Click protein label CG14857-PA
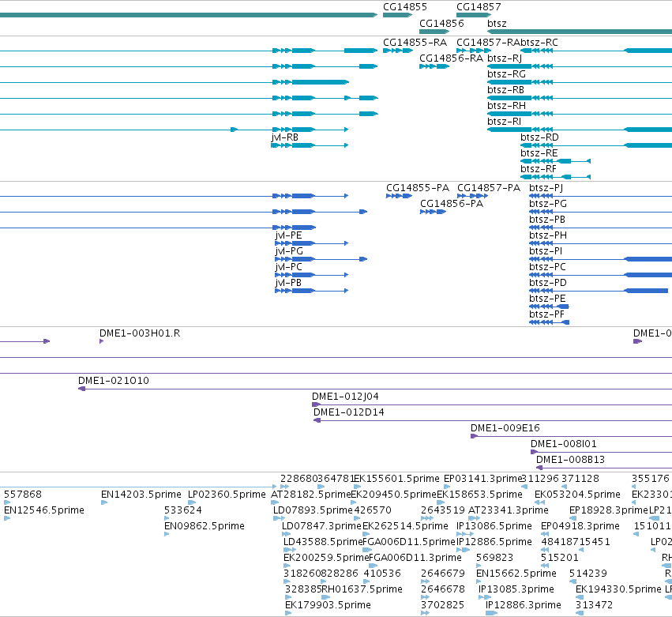The width and height of the screenshot is (672, 617). tap(489, 188)
